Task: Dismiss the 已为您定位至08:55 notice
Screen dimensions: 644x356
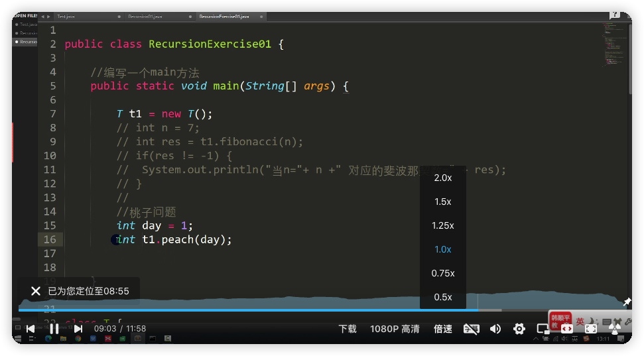Action: click(x=36, y=291)
